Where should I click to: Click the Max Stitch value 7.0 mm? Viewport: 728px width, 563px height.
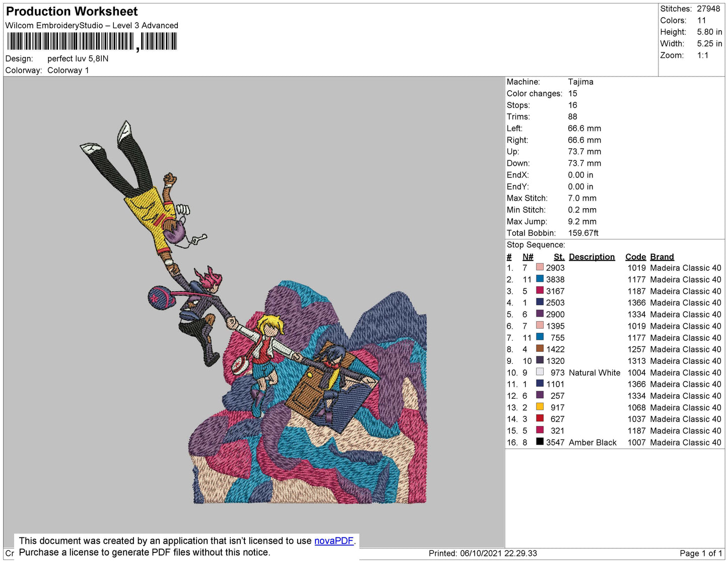coord(582,198)
